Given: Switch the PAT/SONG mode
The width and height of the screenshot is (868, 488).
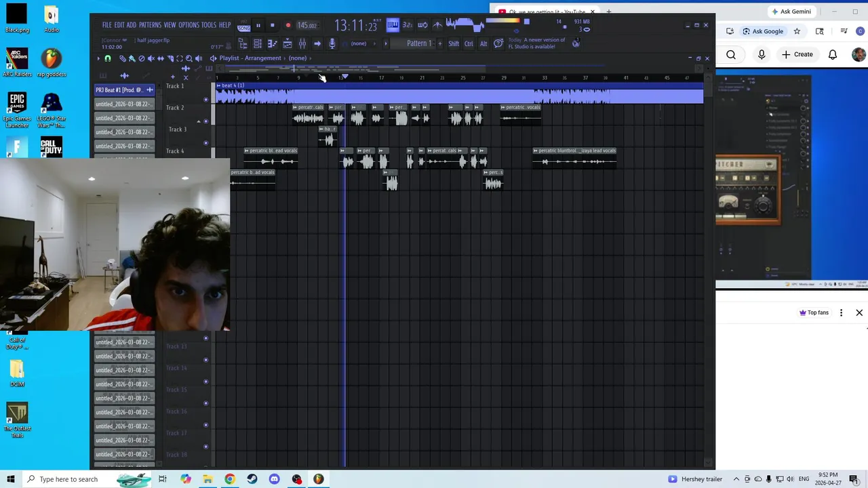Looking at the screenshot, I should [243, 26].
